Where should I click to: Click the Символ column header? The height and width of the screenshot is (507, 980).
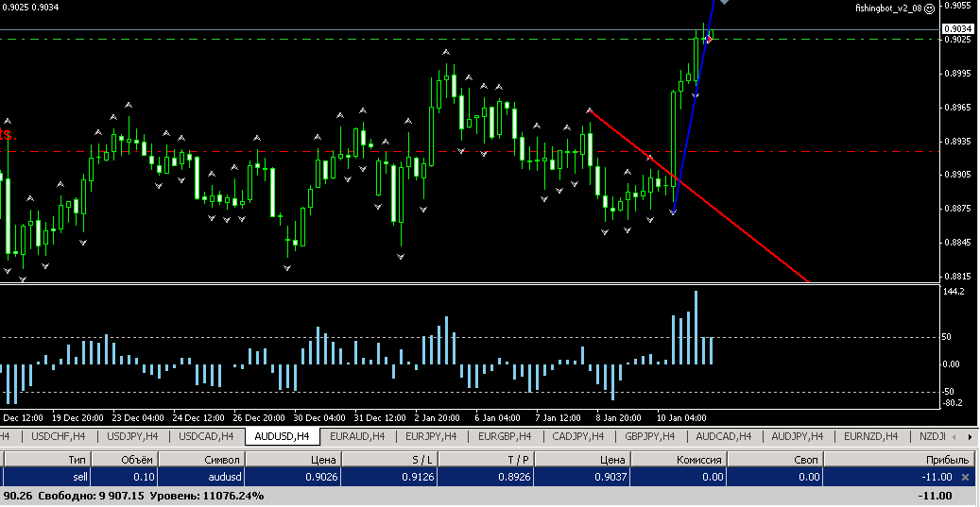click(202, 460)
